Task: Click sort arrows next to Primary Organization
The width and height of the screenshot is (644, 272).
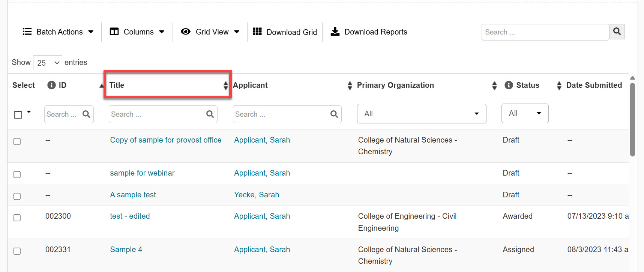Action: [x=494, y=86]
